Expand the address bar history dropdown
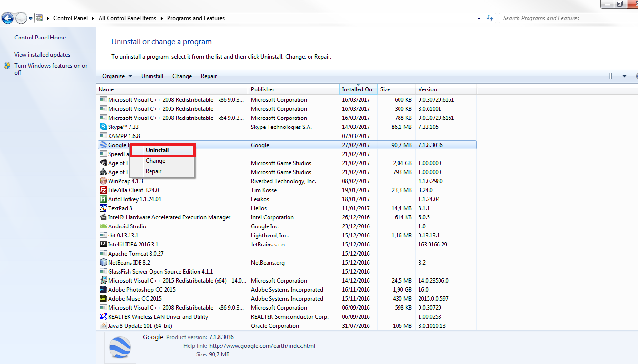 coord(479,19)
